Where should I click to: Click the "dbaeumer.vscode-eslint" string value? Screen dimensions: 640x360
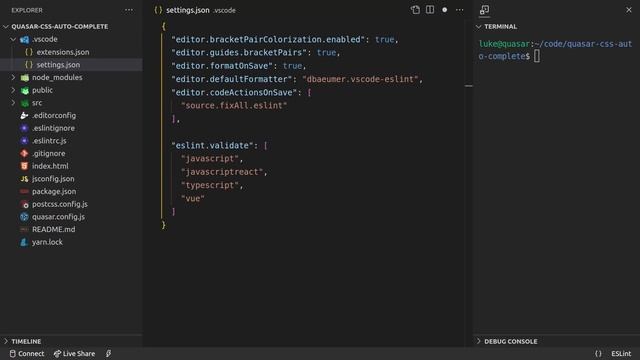(360, 79)
